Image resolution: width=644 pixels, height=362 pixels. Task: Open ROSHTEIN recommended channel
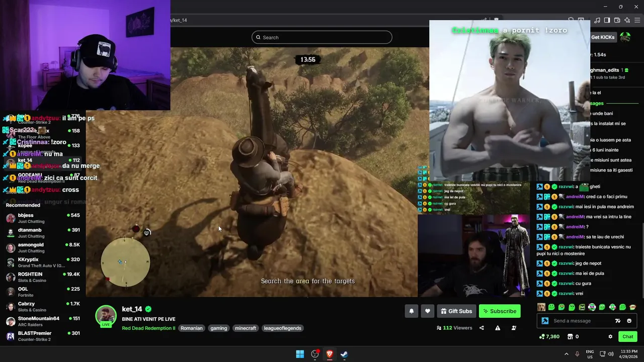tap(43, 277)
